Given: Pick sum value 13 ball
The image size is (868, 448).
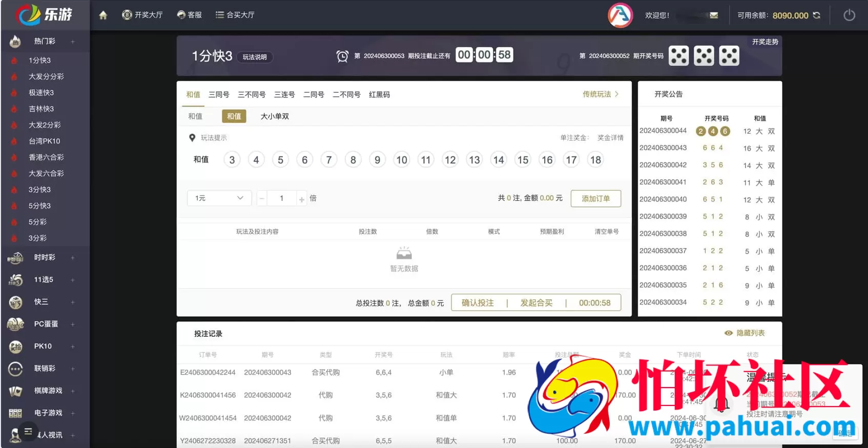Looking at the screenshot, I should pyautogui.click(x=474, y=160).
